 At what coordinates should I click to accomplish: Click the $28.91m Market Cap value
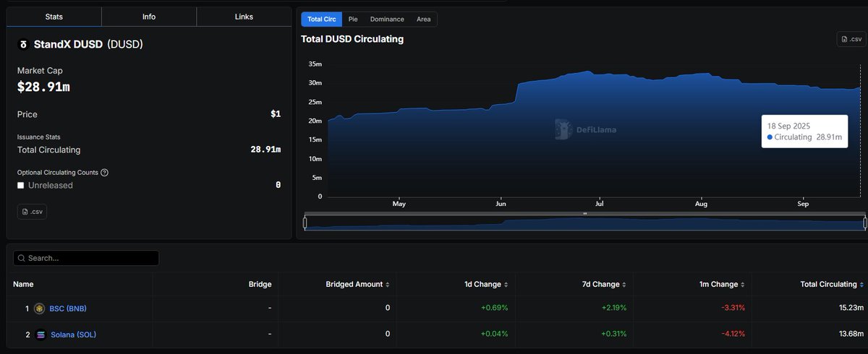(x=43, y=87)
